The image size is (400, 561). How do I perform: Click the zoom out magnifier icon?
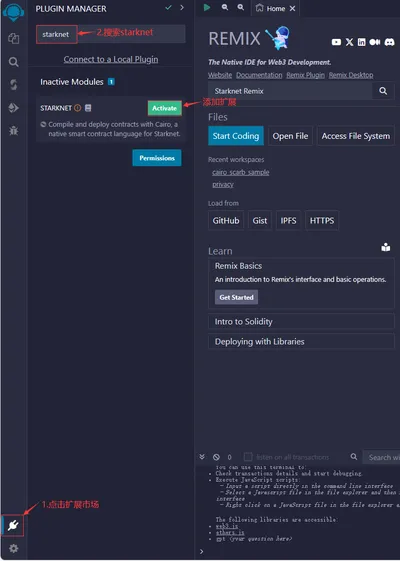(x=225, y=7)
